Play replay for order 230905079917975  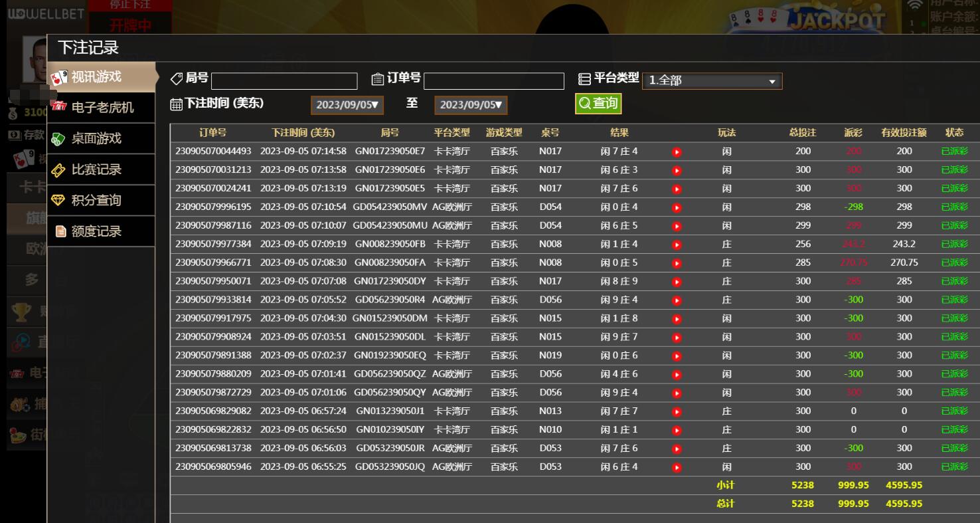click(677, 319)
